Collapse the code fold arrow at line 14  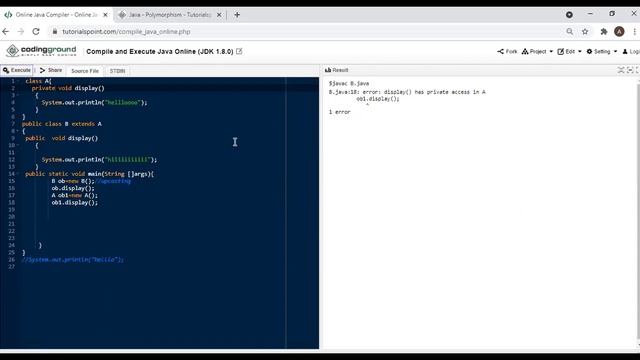(18, 174)
